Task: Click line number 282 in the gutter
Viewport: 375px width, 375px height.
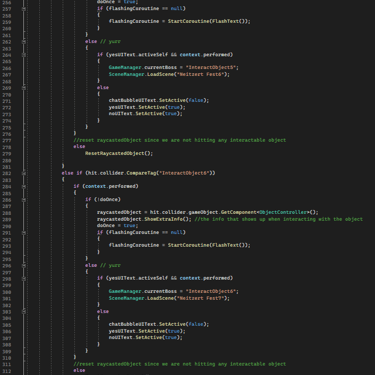Action: 7,174
